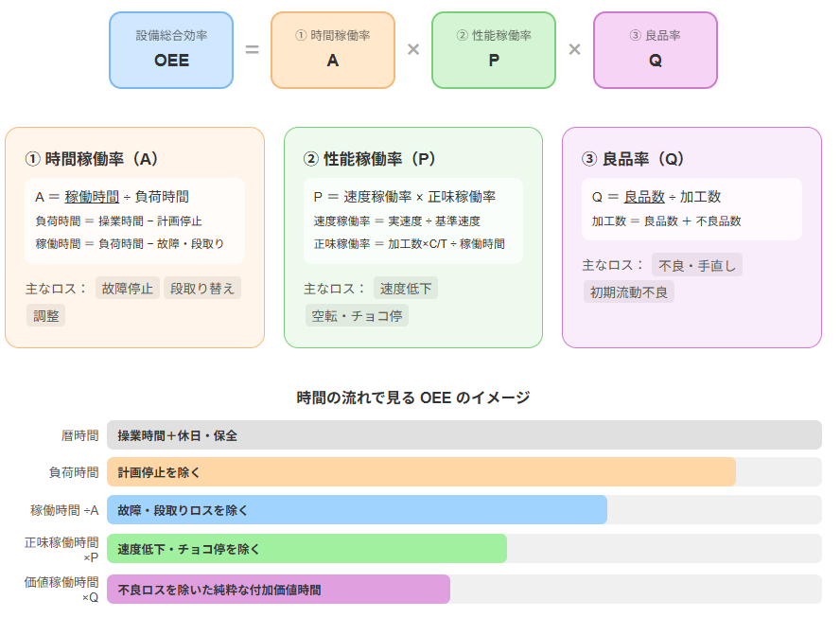Click the underlined 稼働時間 in formula A
The width and height of the screenshot is (840, 618).
pos(92,197)
